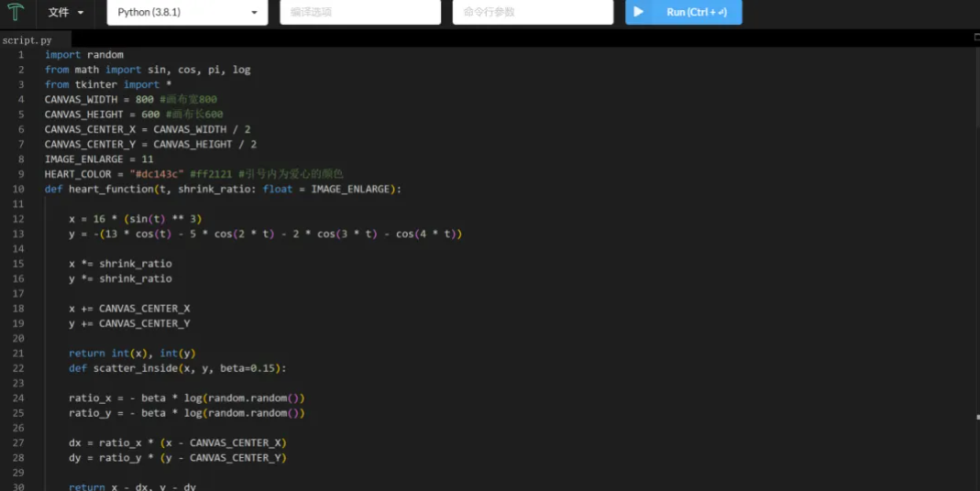Click line number 22 in the gutter
980x491 pixels.
click(19, 368)
